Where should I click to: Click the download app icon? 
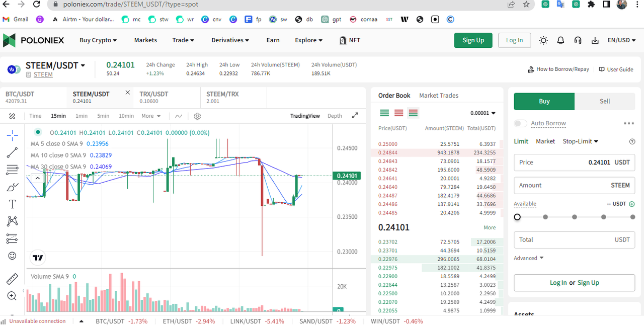(595, 40)
